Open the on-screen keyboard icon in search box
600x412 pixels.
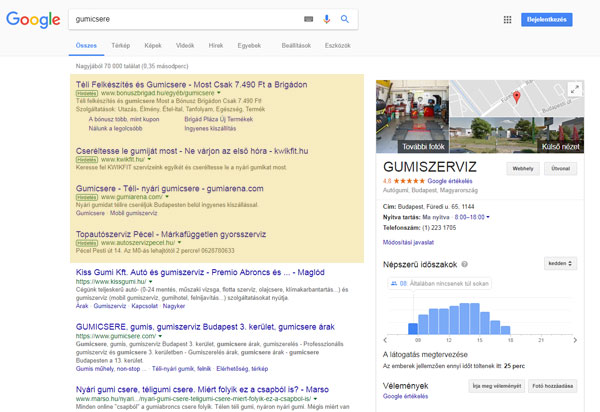308,19
